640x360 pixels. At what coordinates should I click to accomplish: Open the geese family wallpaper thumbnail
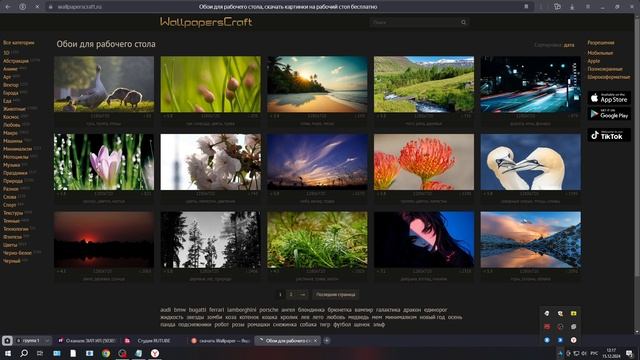point(104,84)
